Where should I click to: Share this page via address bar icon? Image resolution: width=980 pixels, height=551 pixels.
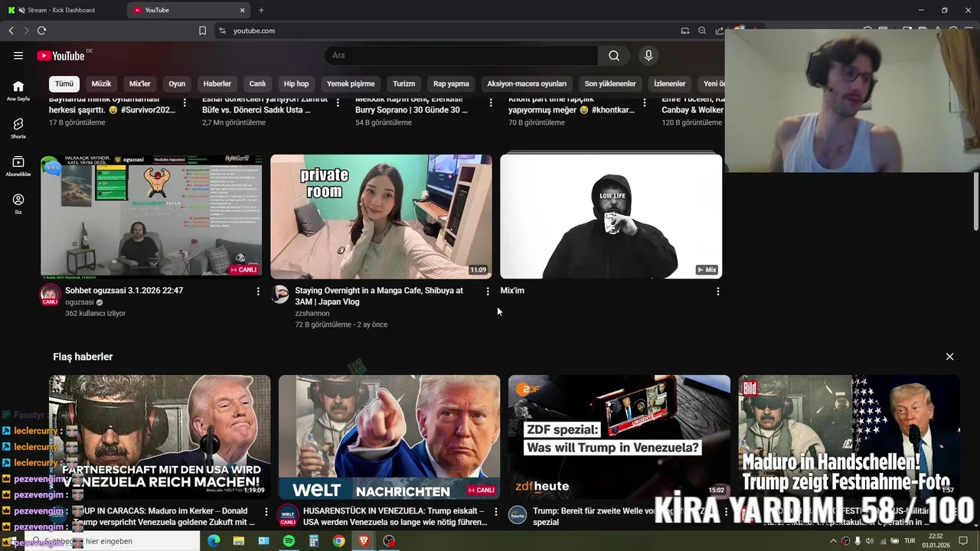(719, 31)
